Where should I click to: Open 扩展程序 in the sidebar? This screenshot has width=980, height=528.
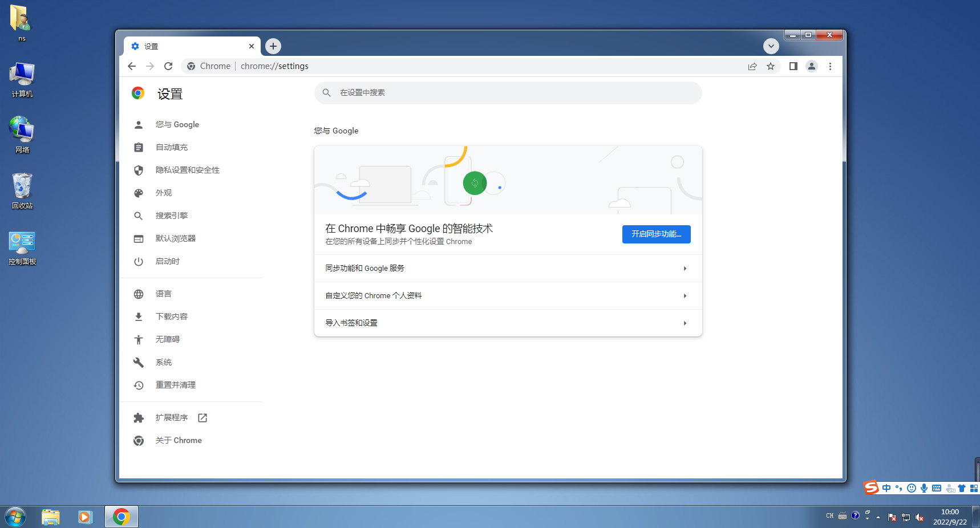coord(171,418)
